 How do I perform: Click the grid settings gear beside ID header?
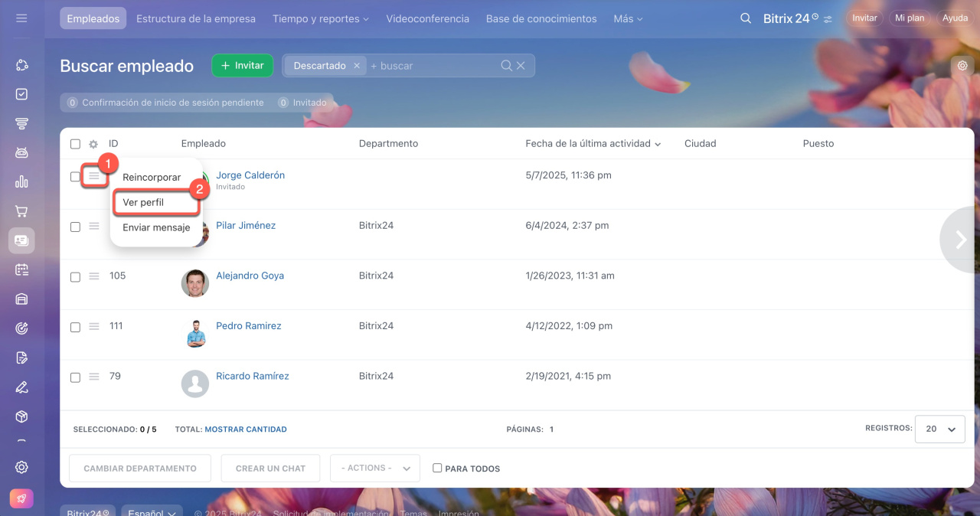pyautogui.click(x=93, y=144)
